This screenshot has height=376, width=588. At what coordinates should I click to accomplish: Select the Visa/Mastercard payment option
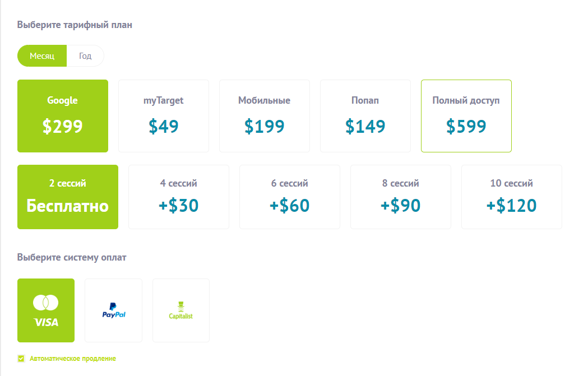pyautogui.click(x=46, y=310)
